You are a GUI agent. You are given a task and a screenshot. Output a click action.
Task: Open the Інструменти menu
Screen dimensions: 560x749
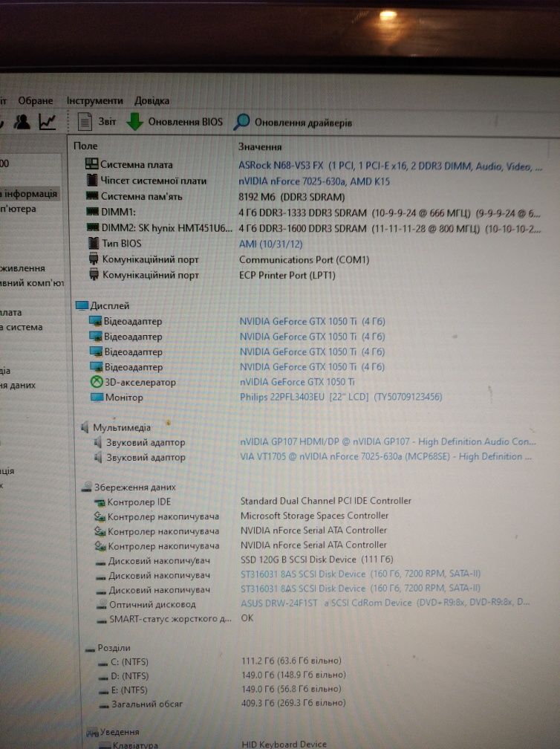[x=94, y=101]
